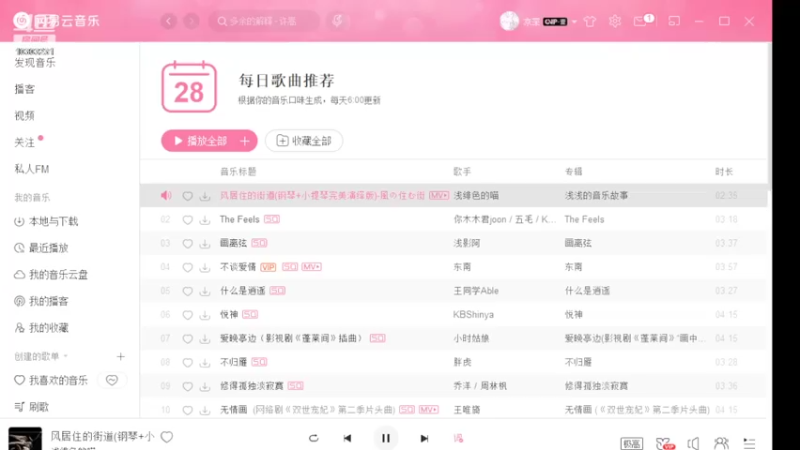Viewport: 800px width, 450px height.
Task: Toggle the lyrics 词 button
Action: [x=458, y=438]
